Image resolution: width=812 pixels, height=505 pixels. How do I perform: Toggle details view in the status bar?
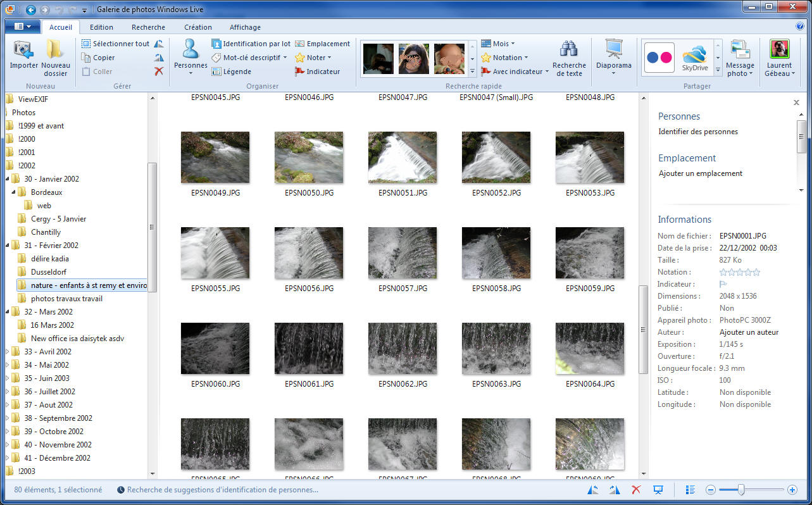tap(690, 490)
